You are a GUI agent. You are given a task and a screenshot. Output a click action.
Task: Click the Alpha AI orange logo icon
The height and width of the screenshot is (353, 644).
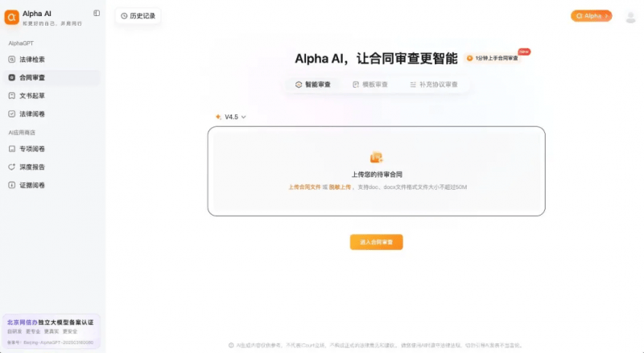pyautogui.click(x=11, y=17)
